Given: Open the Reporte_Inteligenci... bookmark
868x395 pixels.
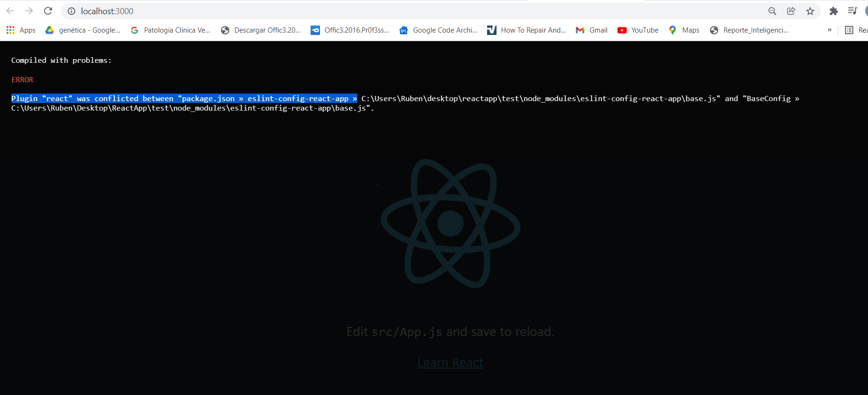Looking at the screenshot, I should [750, 30].
